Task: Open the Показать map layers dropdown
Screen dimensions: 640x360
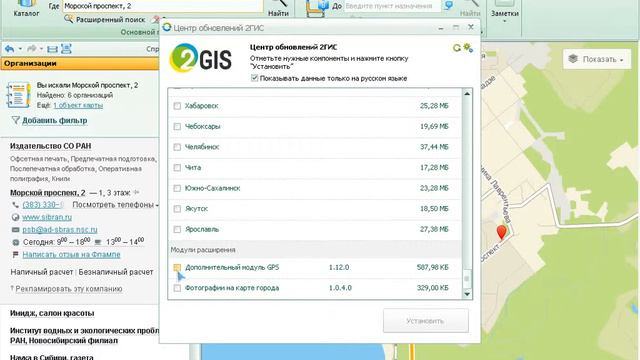Action: pyautogui.click(x=597, y=59)
